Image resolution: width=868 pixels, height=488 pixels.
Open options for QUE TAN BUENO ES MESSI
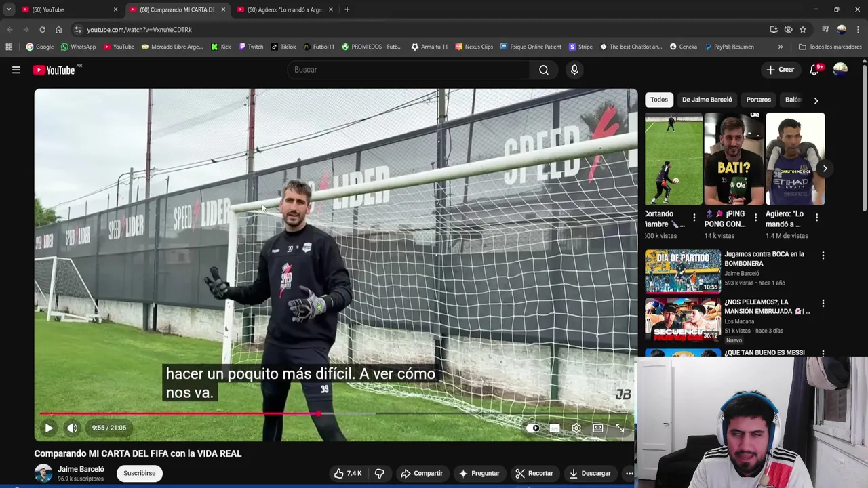(823, 353)
